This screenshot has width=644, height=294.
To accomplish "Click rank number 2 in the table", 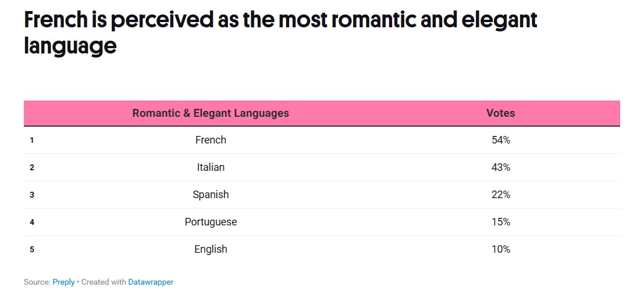I will point(32,167).
